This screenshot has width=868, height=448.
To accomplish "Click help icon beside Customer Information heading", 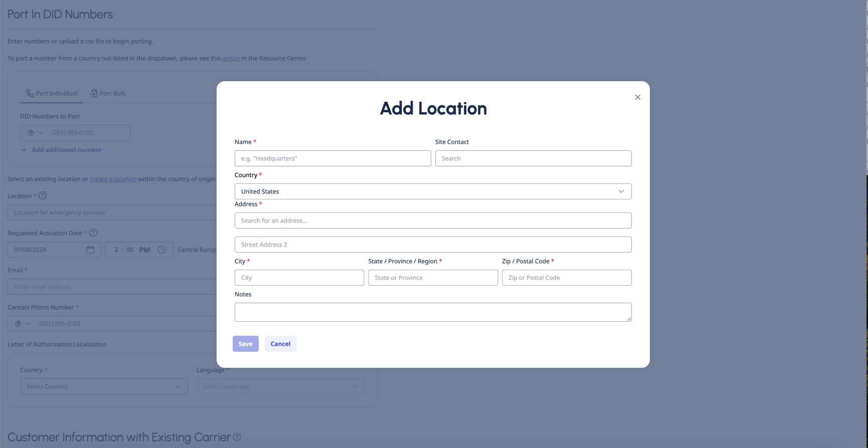I will pyautogui.click(x=237, y=437).
